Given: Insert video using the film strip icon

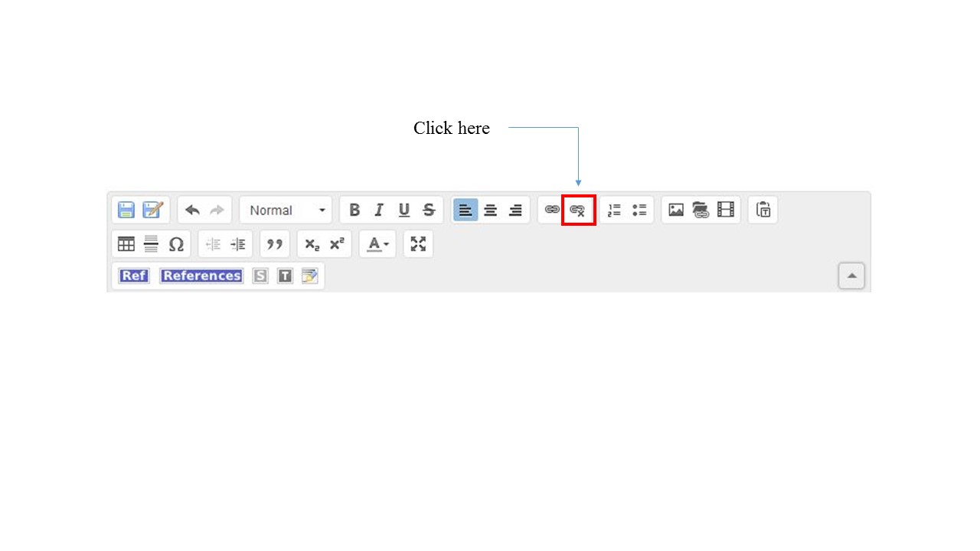Looking at the screenshot, I should [x=726, y=210].
